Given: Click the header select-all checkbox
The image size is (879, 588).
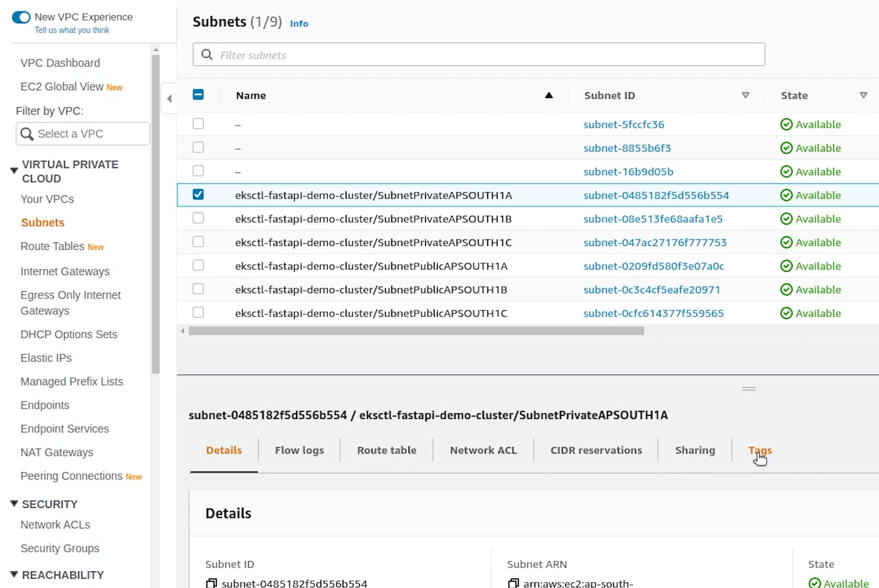Looking at the screenshot, I should pyautogui.click(x=198, y=95).
